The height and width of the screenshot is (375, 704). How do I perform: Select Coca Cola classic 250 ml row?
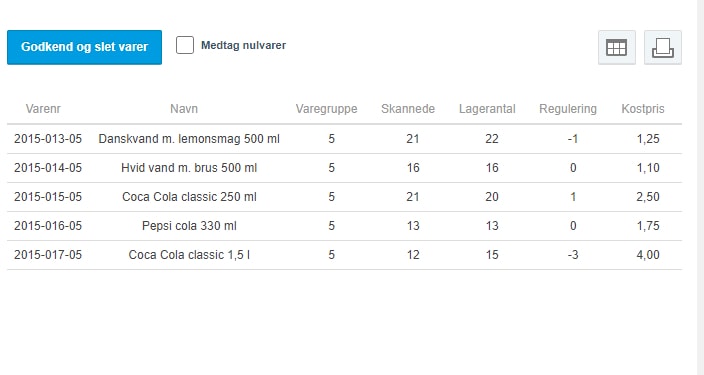pos(344,197)
